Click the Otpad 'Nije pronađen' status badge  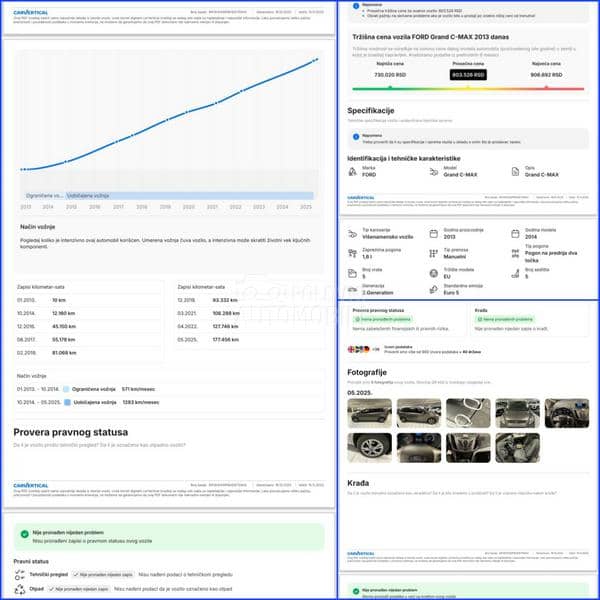point(78,589)
